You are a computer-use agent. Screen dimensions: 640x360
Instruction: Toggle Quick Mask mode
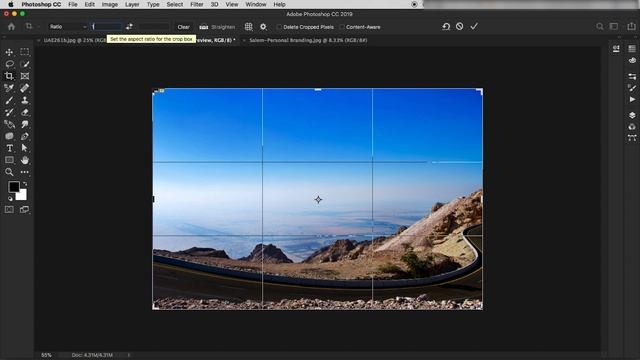click(9, 209)
